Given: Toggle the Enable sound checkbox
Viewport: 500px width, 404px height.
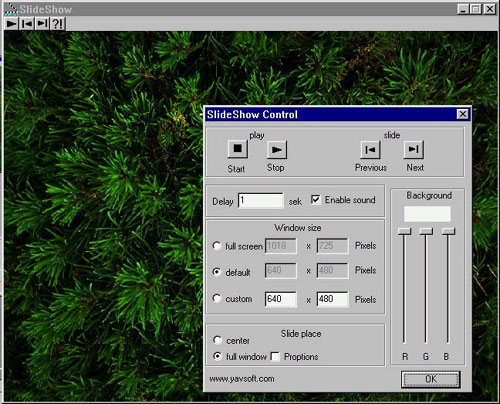Looking at the screenshot, I should pos(315,200).
